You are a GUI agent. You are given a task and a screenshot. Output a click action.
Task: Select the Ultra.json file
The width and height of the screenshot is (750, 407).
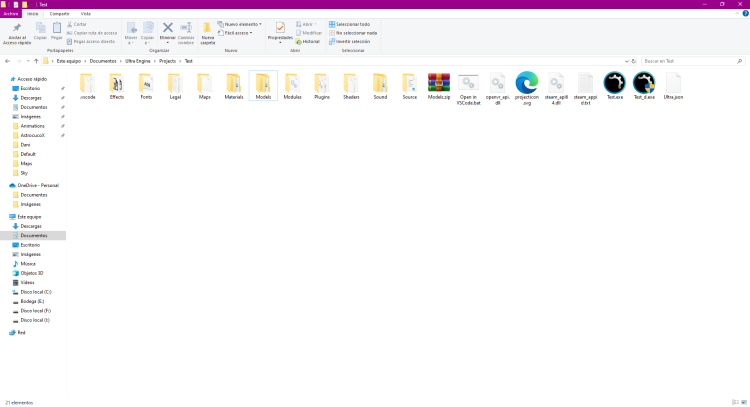(673, 87)
